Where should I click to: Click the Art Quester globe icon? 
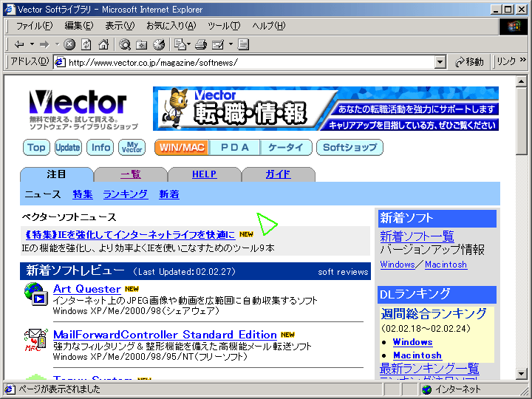(35, 294)
